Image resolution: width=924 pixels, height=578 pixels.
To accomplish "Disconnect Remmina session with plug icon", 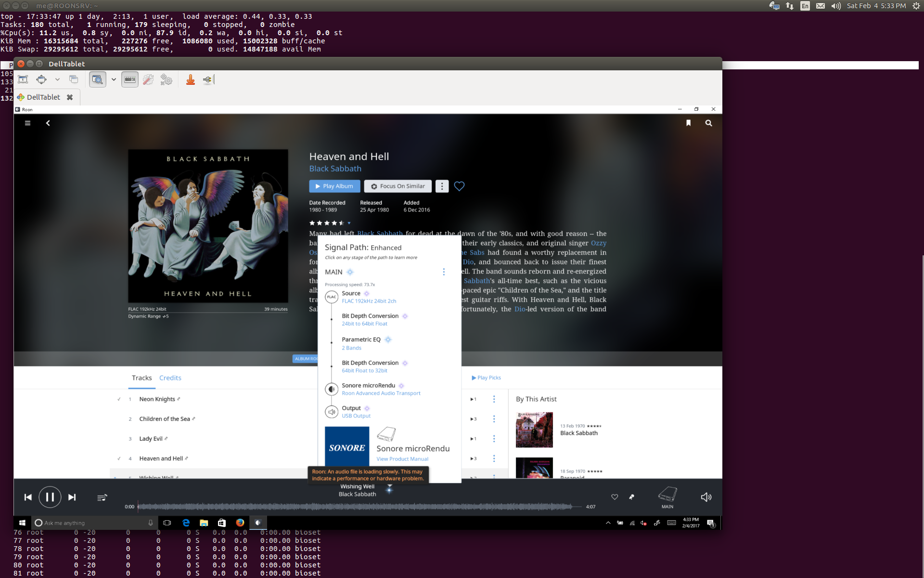I will point(208,79).
